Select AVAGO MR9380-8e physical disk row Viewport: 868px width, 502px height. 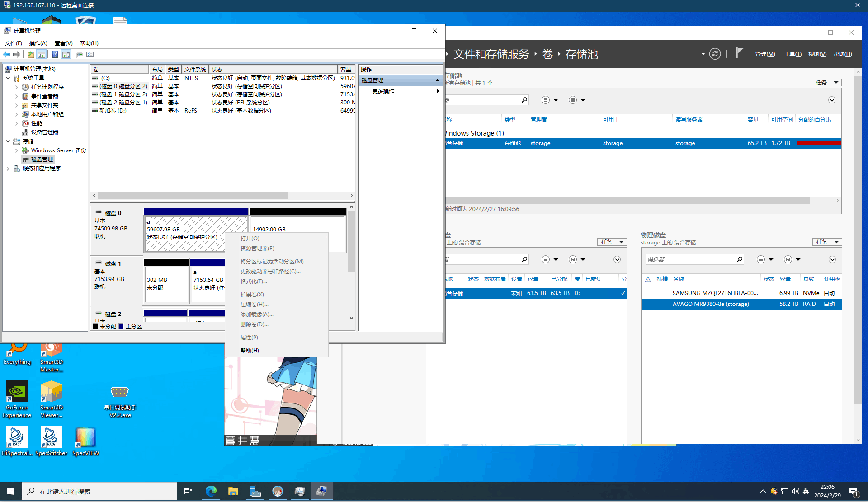coord(710,304)
